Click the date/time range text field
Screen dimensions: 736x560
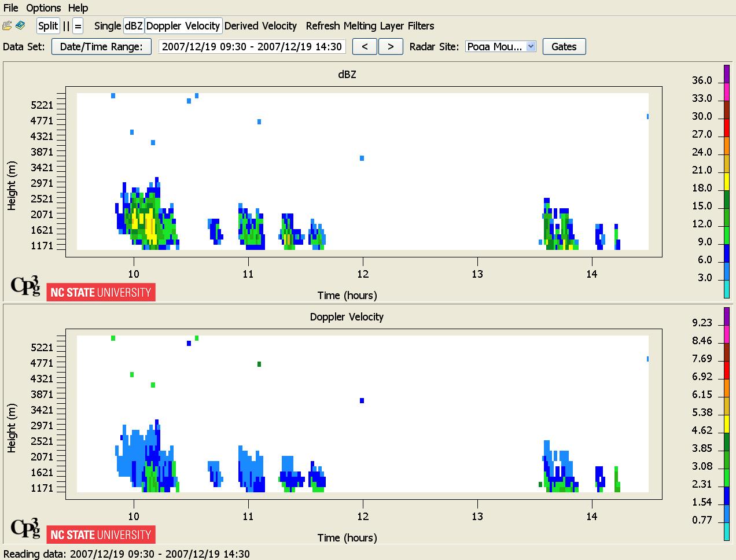click(x=252, y=47)
